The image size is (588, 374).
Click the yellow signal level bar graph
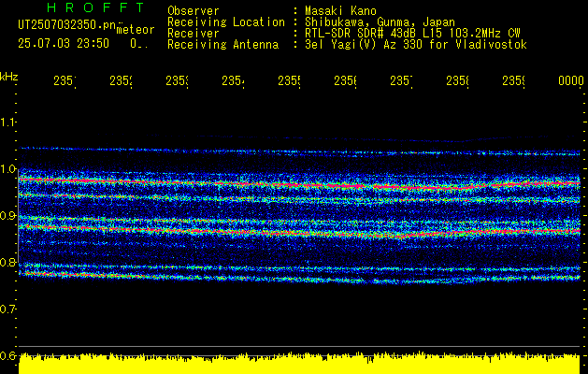click(x=299, y=363)
